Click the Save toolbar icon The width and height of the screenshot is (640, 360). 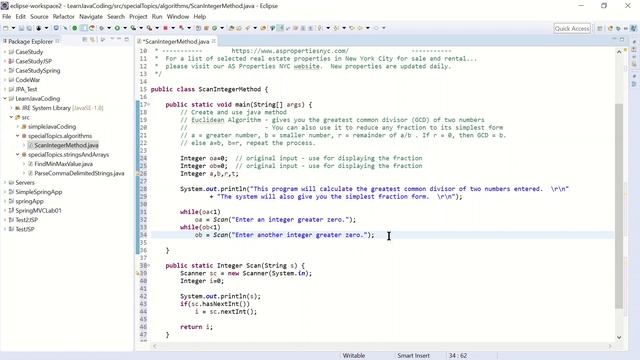tap(21, 28)
